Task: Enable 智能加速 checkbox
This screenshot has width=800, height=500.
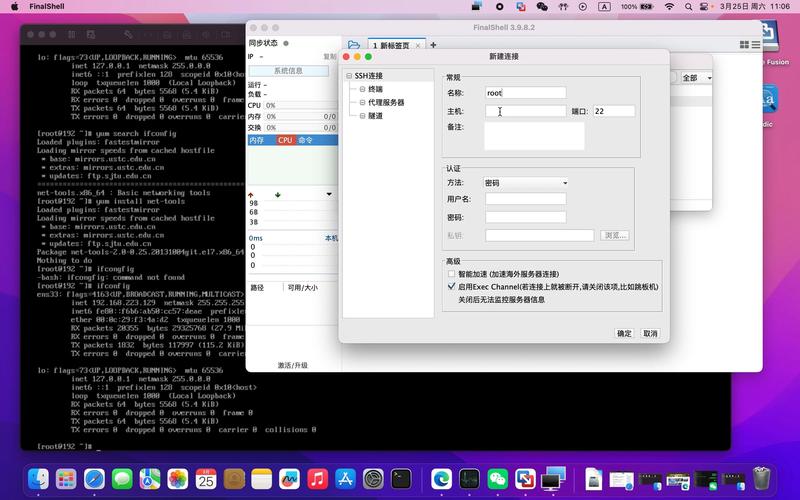Action: (452, 274)
